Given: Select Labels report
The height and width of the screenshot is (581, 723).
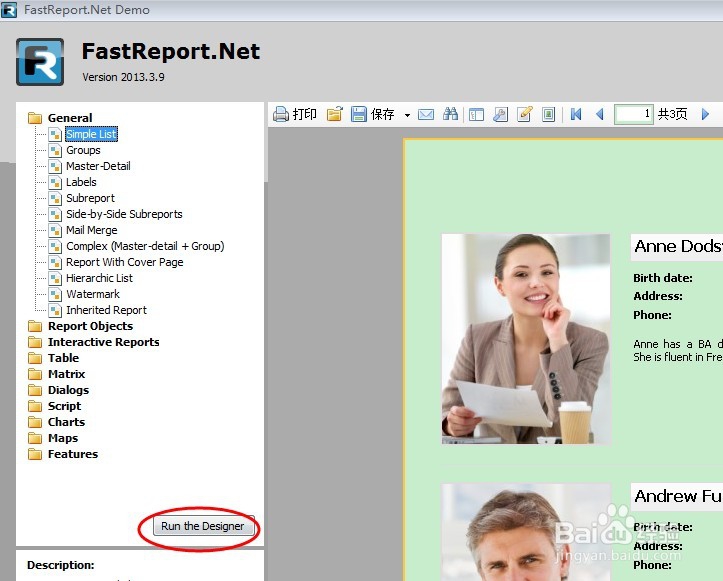Looking at the screenshot, I should tap(81, 182).
